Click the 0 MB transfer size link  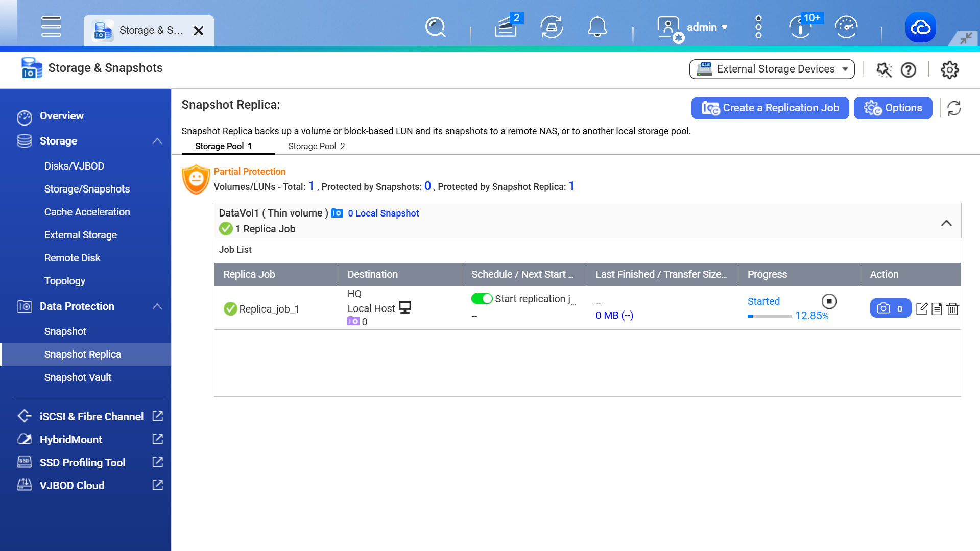(x=614, y=315)
